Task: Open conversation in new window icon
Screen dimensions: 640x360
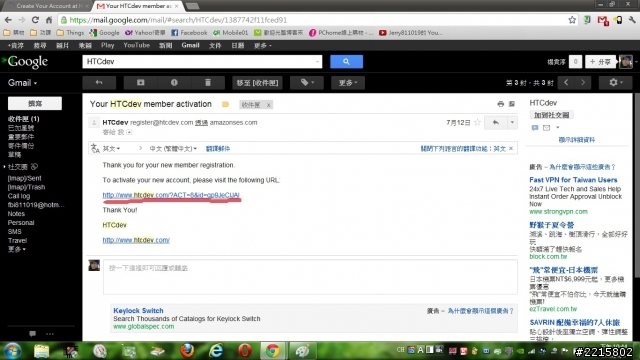Action: (x=512, y=104)
